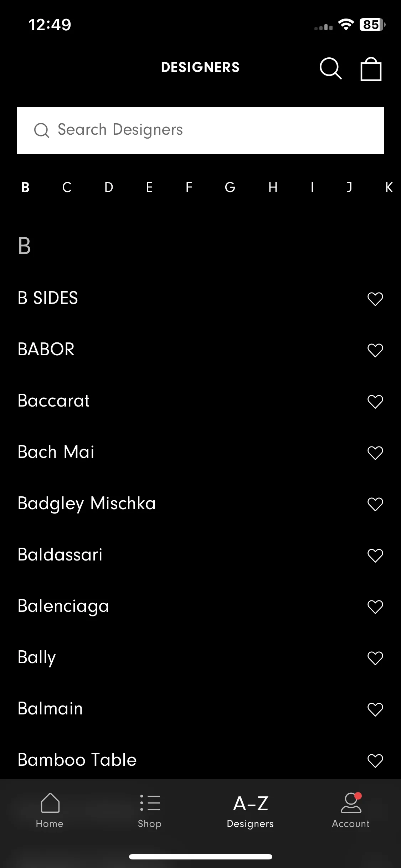Open the Bally designer page
Viewport: 401px width, 868px height.
coord(37,658)
